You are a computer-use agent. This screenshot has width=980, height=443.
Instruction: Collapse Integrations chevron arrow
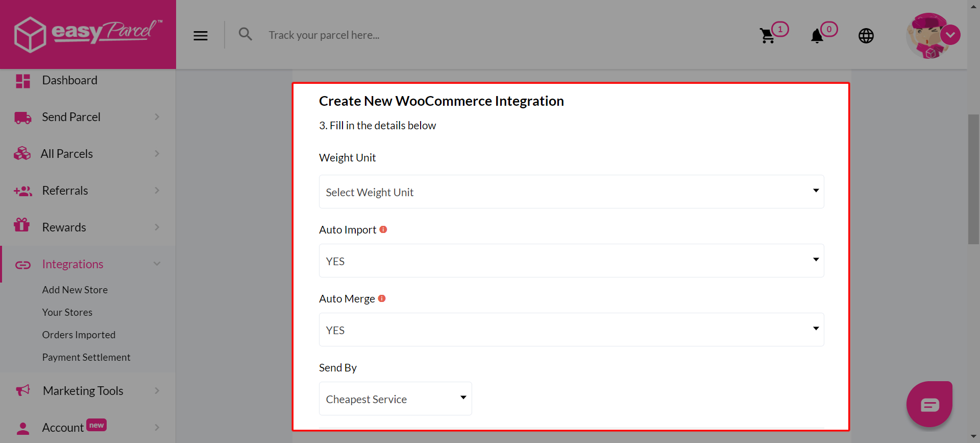click(157, 264)
